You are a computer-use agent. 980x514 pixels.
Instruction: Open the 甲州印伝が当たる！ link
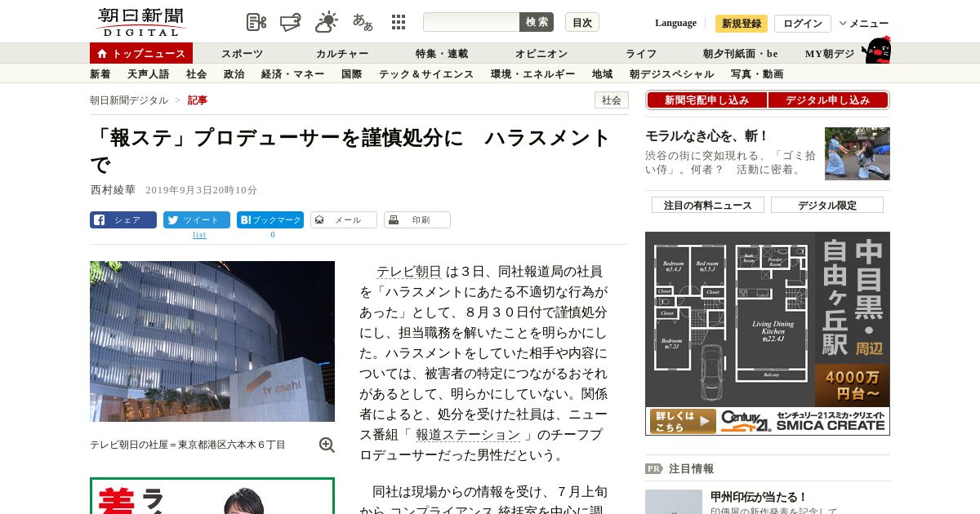pyautogui.click(x=759, y=497)
